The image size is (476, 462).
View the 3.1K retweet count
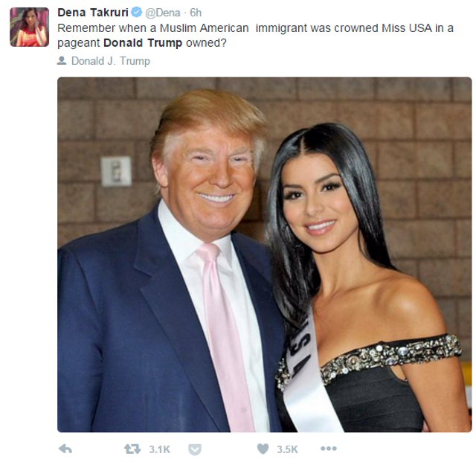point(160,449)
